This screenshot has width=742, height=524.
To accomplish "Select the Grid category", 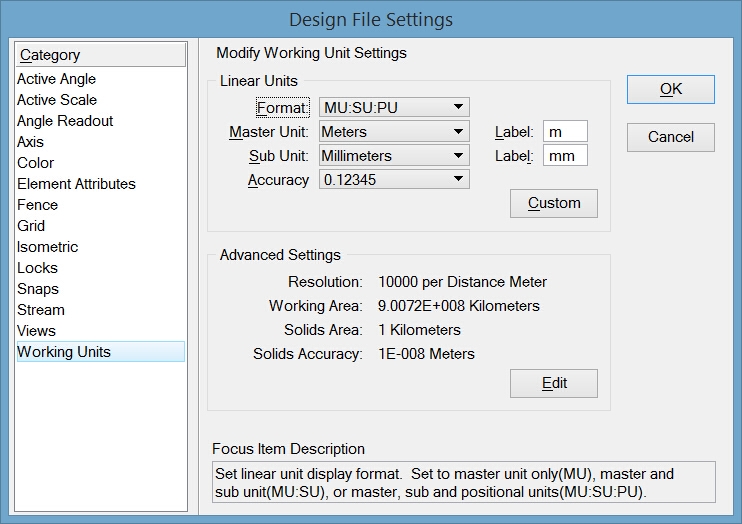I will 31,226.
